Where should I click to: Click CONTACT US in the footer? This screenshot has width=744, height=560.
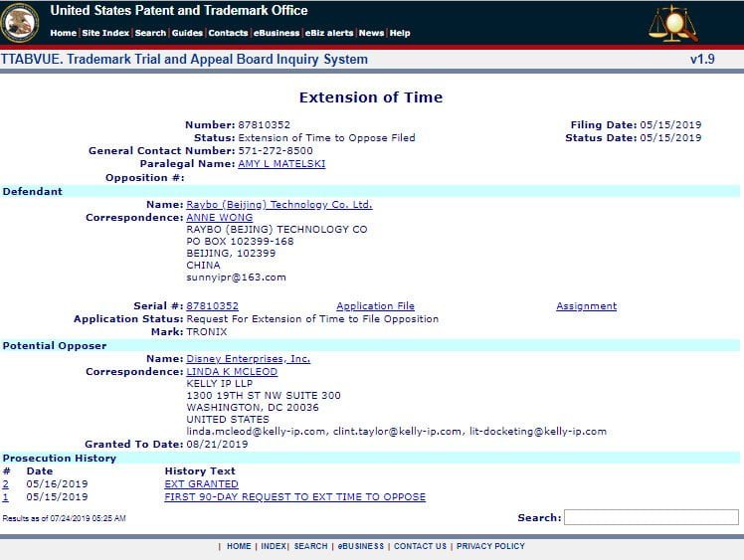[420, 546]
